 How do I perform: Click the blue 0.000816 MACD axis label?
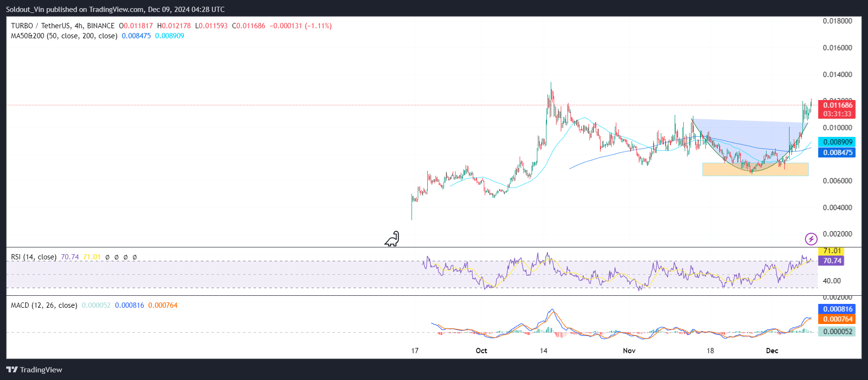pyautogui.click(x=837, y=309)
